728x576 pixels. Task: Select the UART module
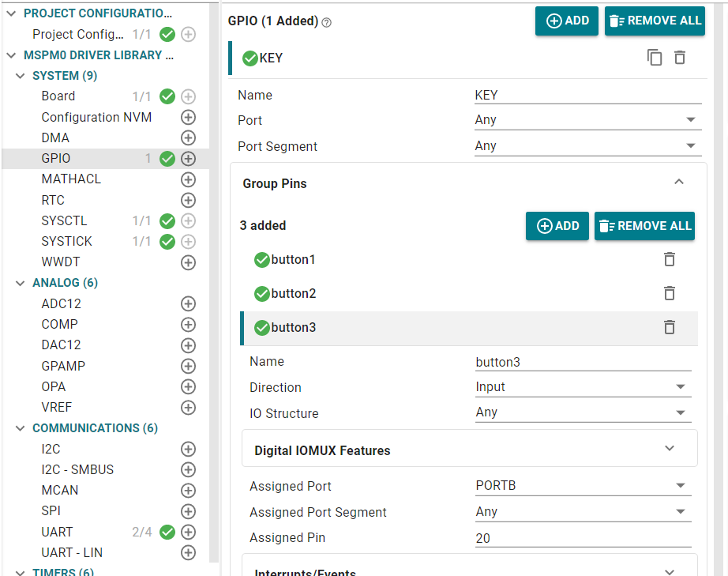coord(57,532)
